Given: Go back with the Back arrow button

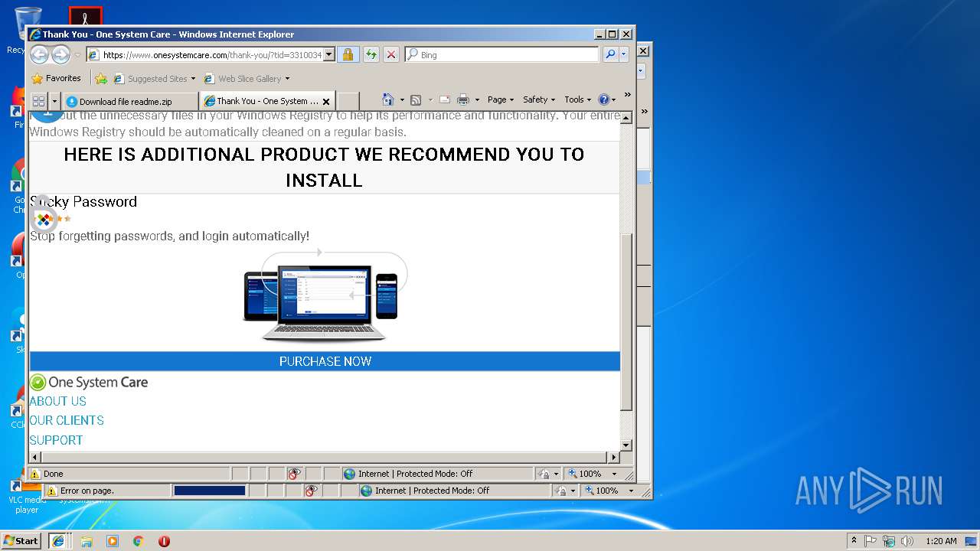Looking at the screenshot, I should click(x=39, y=54).
